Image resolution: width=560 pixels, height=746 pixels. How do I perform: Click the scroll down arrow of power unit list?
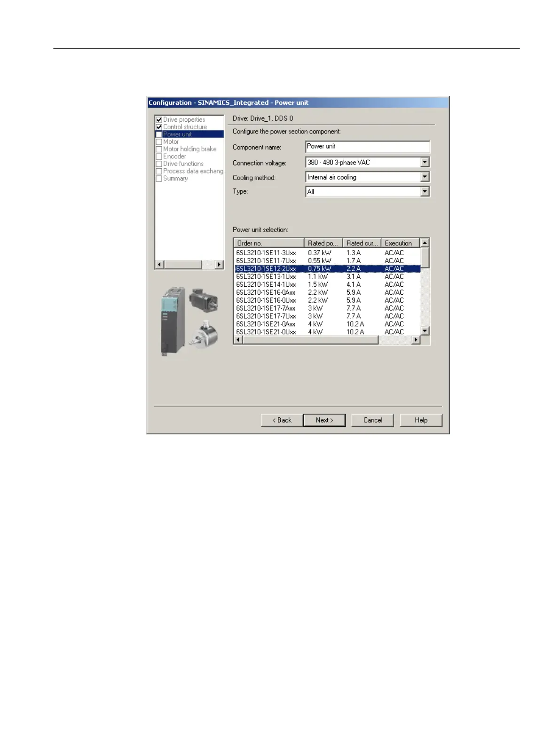425,331
